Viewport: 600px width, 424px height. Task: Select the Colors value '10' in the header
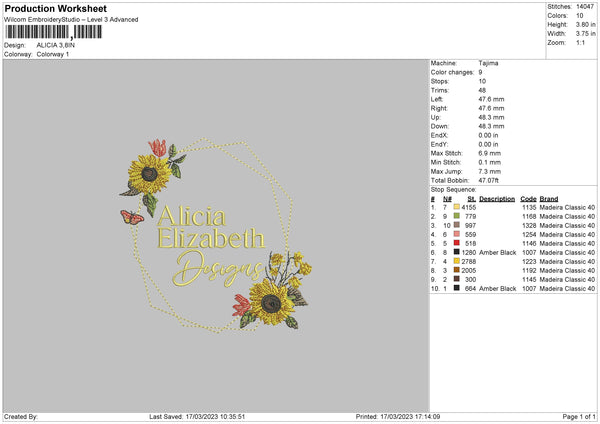tap(580, 16)
